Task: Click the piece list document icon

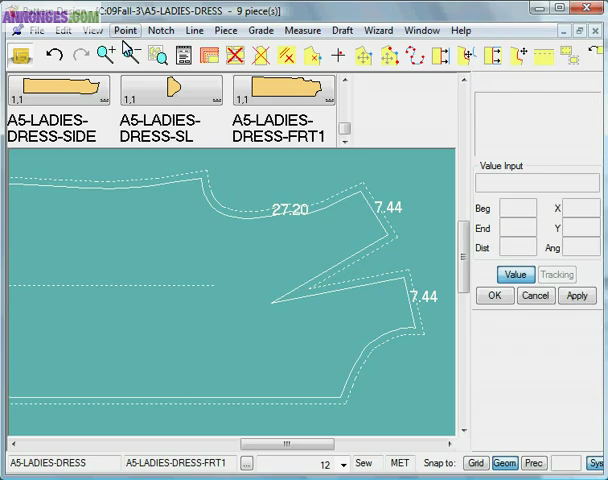Action: (x=184, y=56)
